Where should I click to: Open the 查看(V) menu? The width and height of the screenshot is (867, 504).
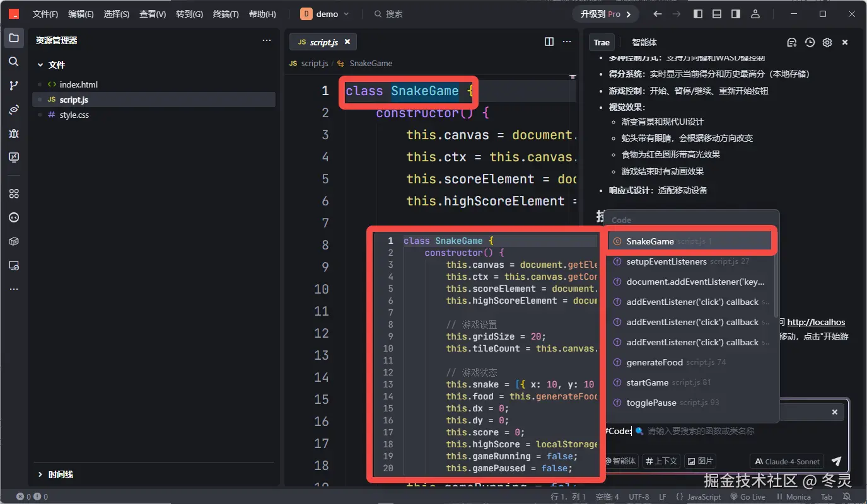click(x=153, y=14)
